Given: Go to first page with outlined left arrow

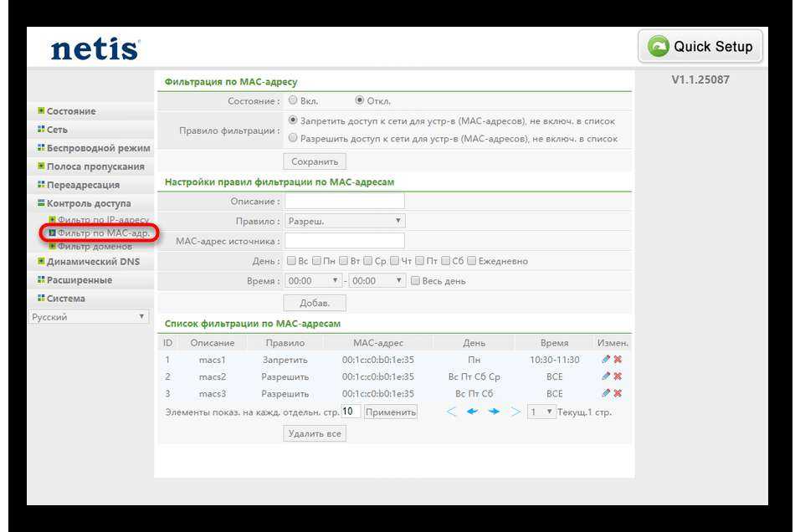Looking at the screenshot, I should pyautogui.click(x=451, y=412).
